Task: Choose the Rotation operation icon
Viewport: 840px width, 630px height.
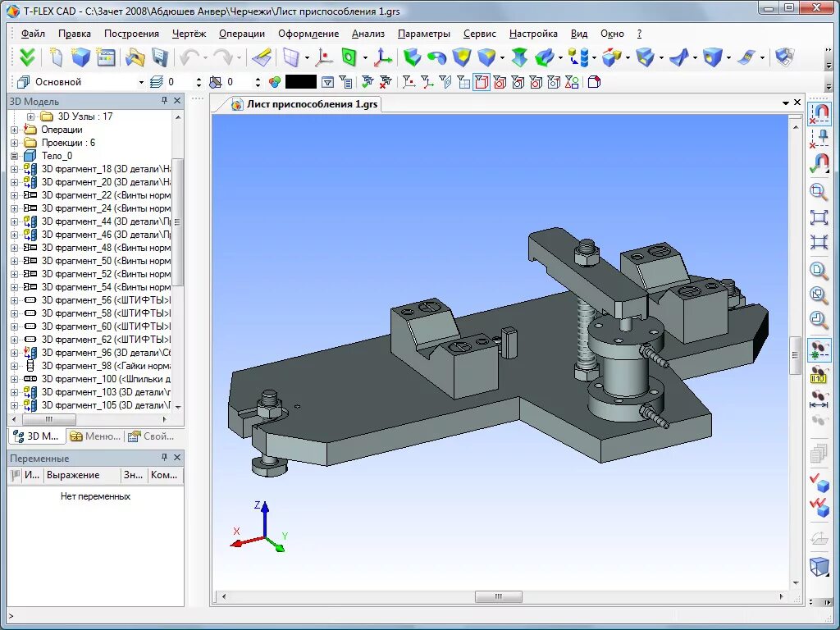Action: tap(436, 57)
